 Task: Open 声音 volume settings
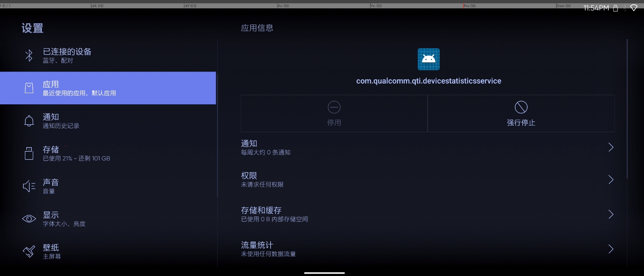108,186
